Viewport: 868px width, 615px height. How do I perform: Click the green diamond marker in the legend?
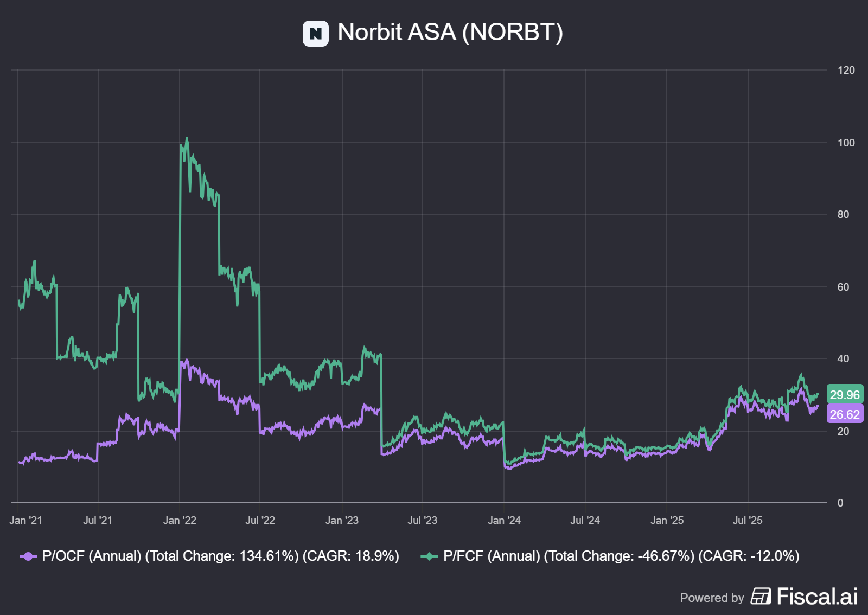pyautogui.click(x=429, y=555)
